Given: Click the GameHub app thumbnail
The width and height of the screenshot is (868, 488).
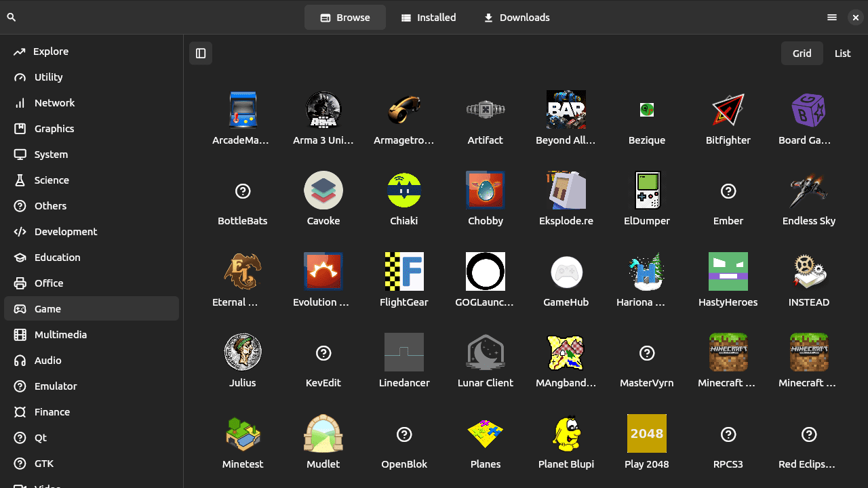Looking at the screenshot, I should [x=566, y=272].
